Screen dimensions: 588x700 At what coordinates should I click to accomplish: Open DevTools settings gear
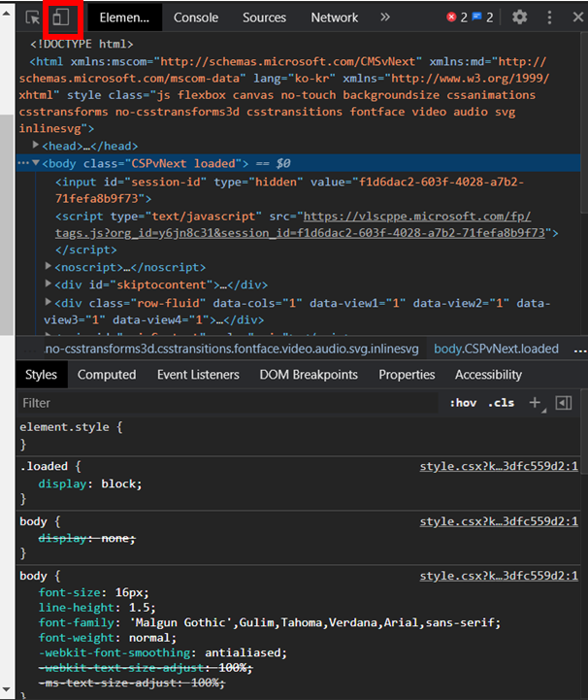pos(519,17)
